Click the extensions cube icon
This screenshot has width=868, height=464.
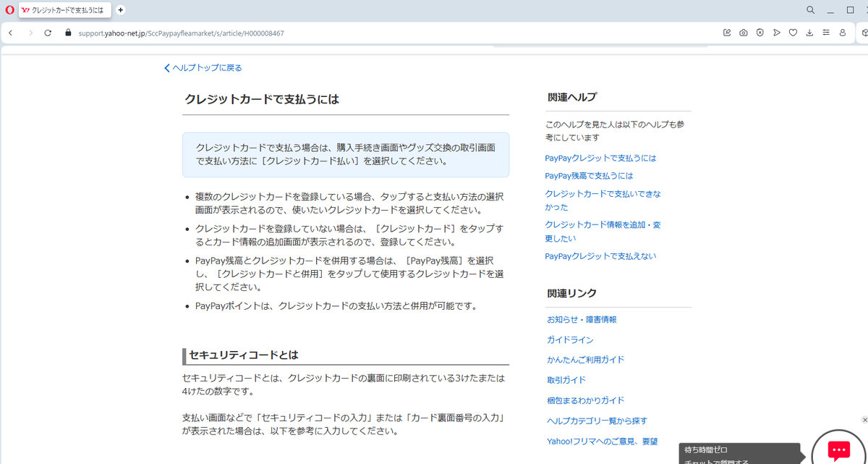click(x=864, y=33)
